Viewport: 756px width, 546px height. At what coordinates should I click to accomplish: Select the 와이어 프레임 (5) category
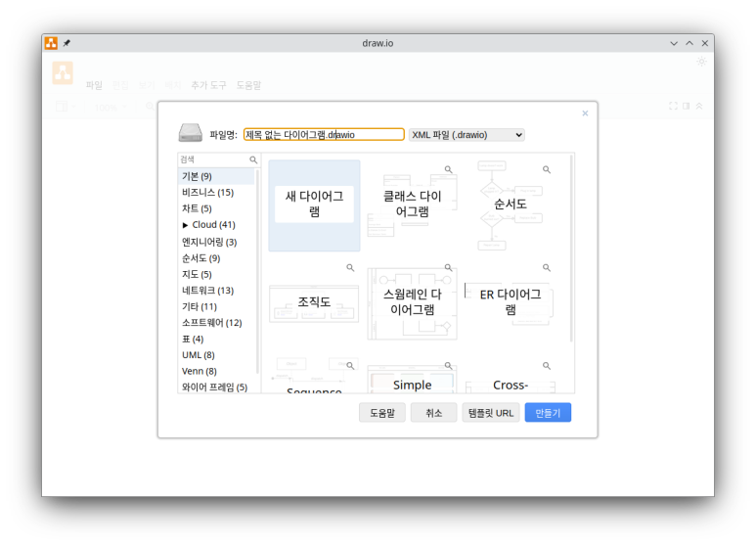point(216,387)
